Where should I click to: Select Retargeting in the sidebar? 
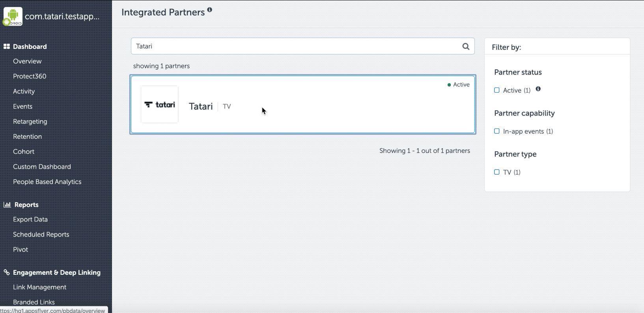(x=30, y=121)
